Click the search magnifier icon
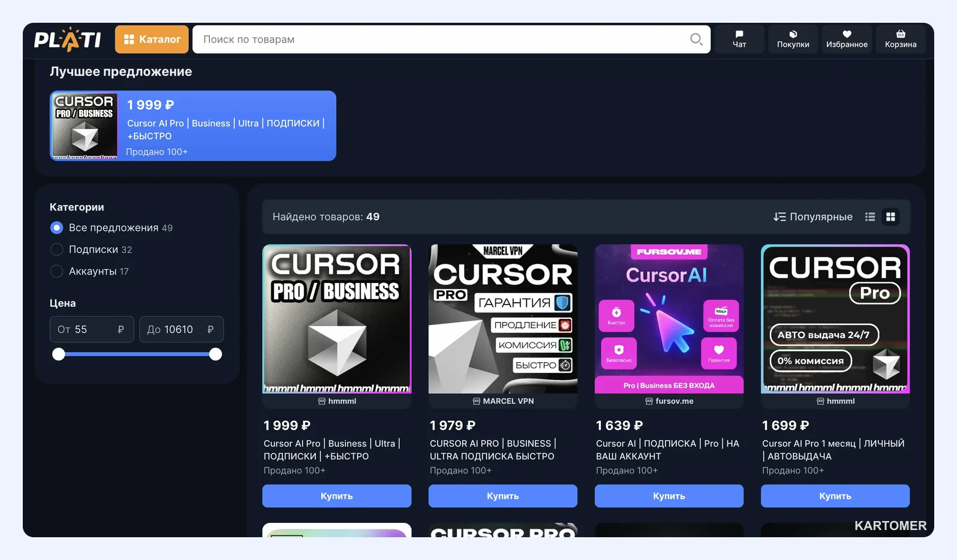The image size is (957, 560). coord(696,40)
